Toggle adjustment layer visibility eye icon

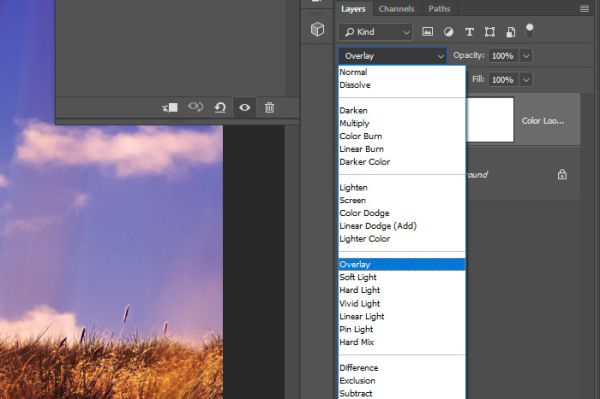(x=245, y=108)
